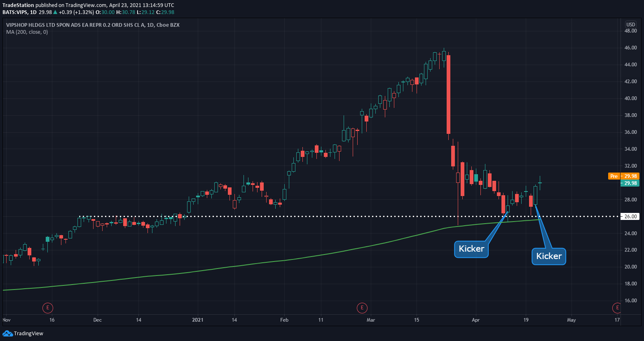Open the mid-May earnings E marker
This screenshot has width=644, height=341.
[x=617, y=307]
